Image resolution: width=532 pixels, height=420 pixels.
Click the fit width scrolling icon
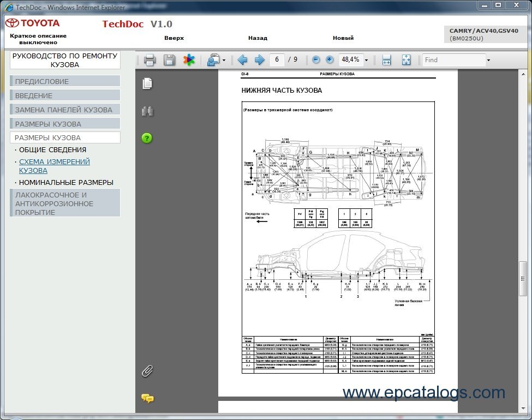pos(386,60)
